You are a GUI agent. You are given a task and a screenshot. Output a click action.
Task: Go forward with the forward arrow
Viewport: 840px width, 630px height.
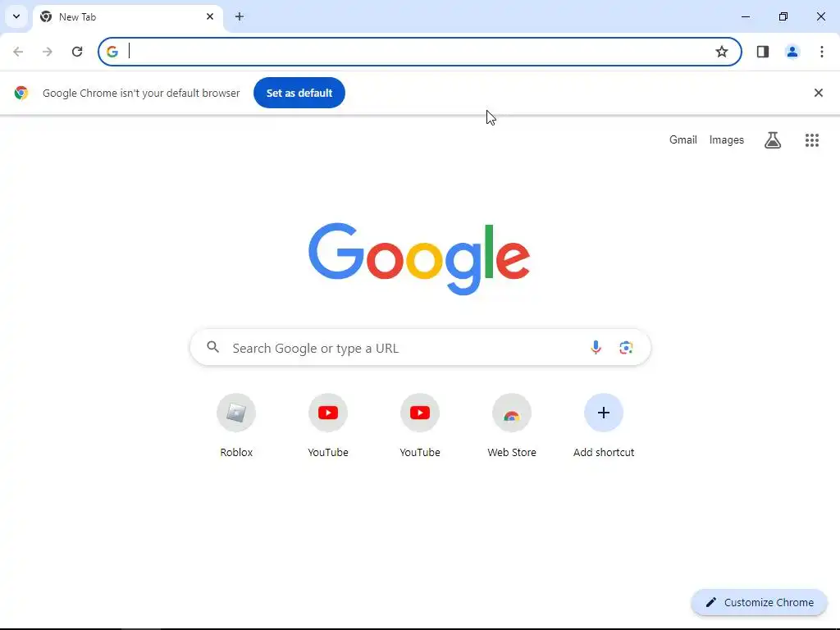(x=48, y=52)
